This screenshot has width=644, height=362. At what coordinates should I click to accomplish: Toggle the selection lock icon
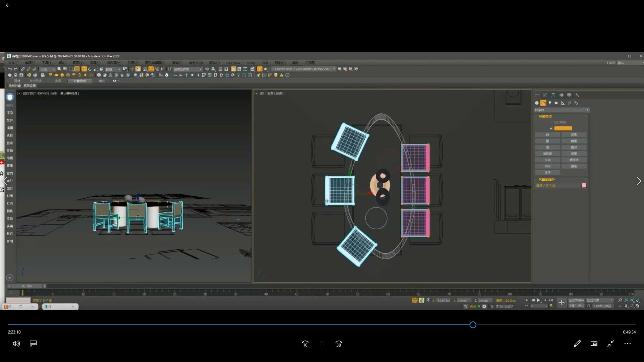[422, 300]
